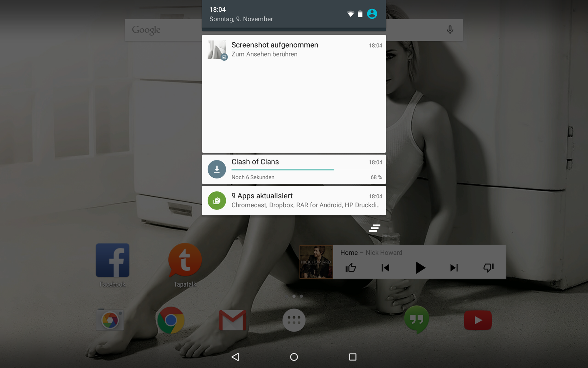
Task: Open the YouTube app
Action: (x=478, y=320)
